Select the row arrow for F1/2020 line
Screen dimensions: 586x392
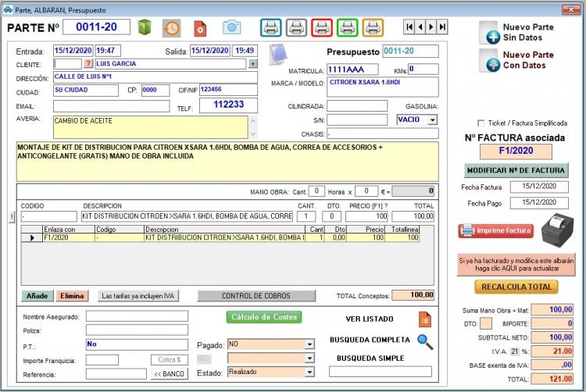pyautogui.click(x=32, y=238)
